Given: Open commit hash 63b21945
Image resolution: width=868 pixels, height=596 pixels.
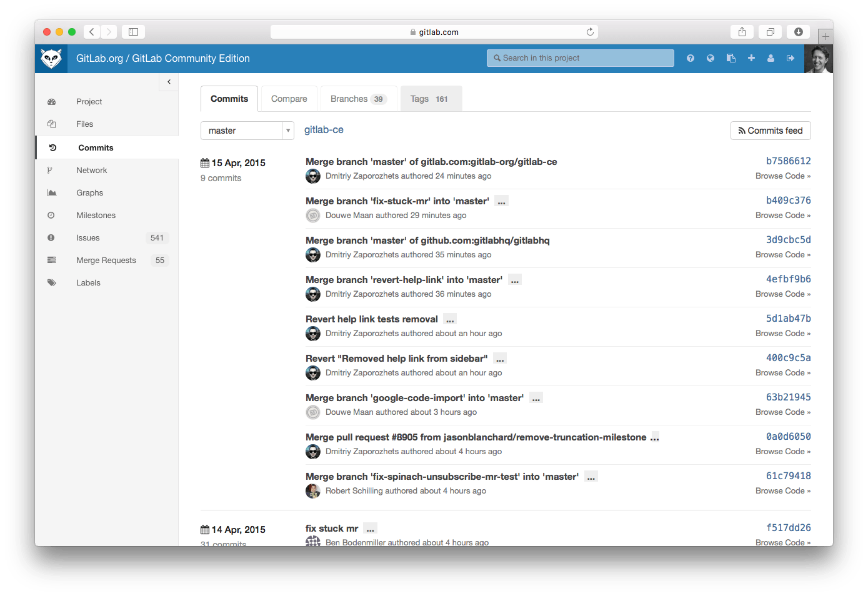Looking at the screenshot, I should tap(789, 397).
